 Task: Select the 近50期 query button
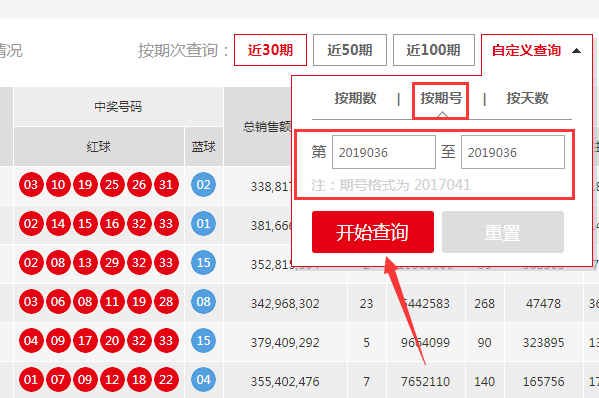(350, 50)
